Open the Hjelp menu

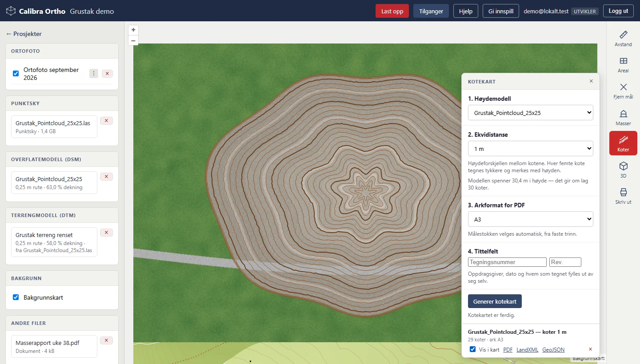pyautogui.click(x=466, y=11)
